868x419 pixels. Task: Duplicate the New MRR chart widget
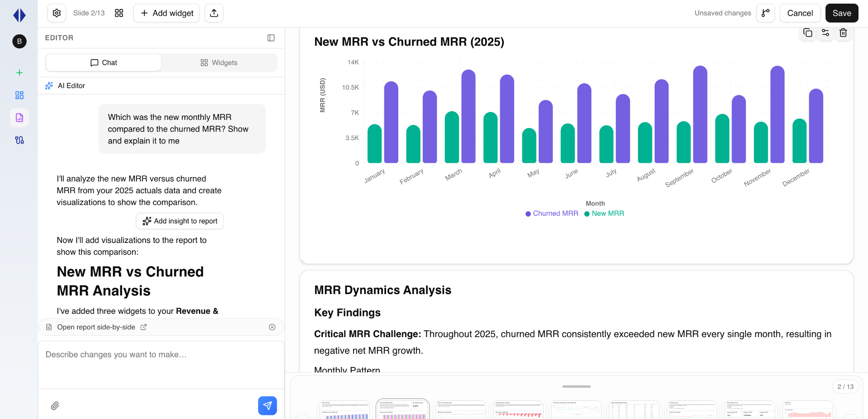click(x=807, y=33)
